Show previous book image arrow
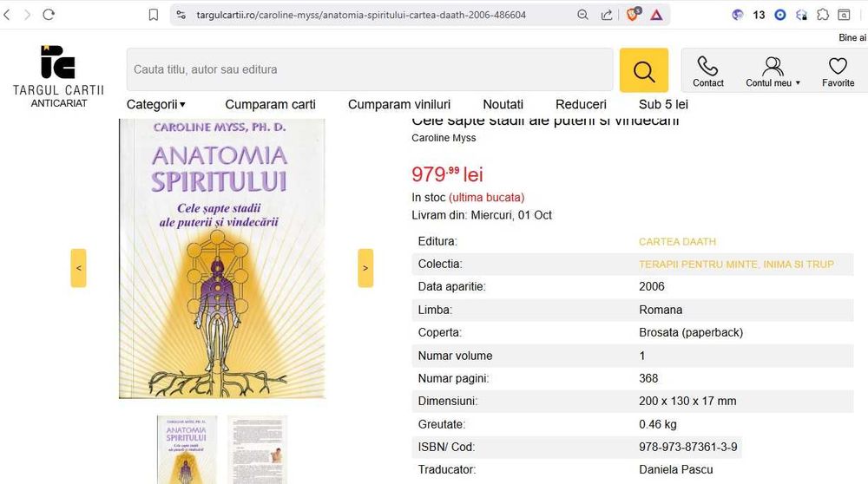868x484 pixels. pos(79,268)
